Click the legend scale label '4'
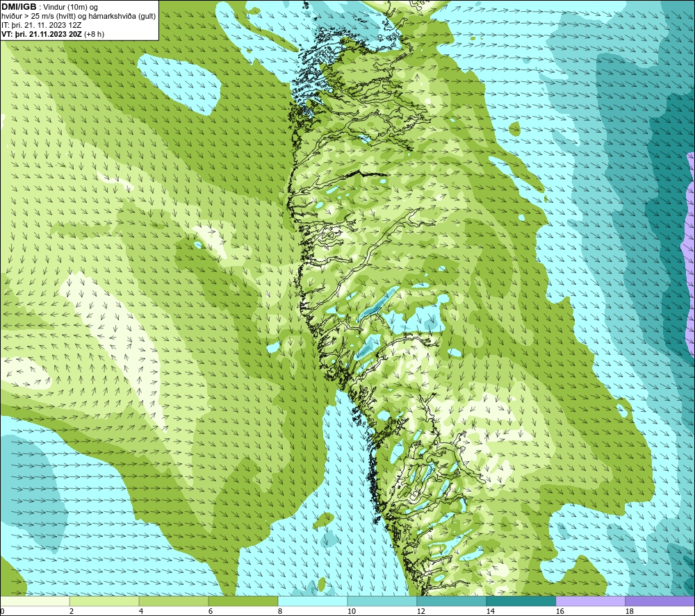This screenshot has height=616, width=695. 141,611
